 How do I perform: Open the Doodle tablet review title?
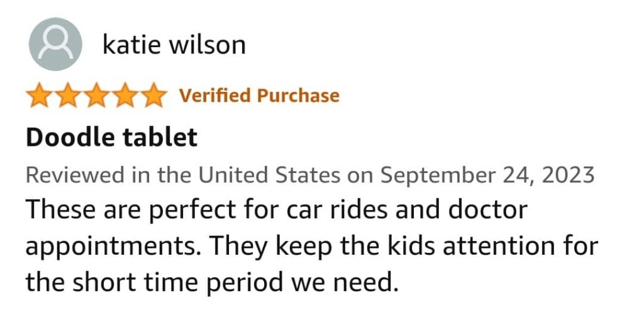(x=112, y=137)
